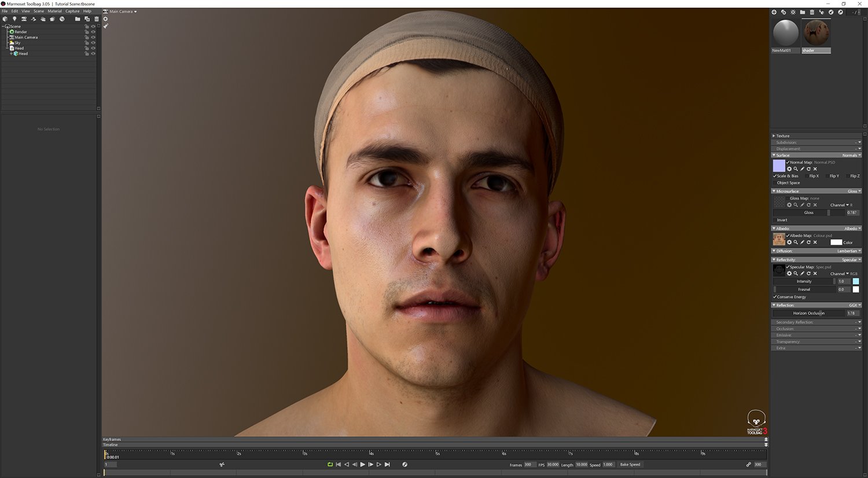The height and width of the screenshot is (478, 868).
Task: Open Specular Map settings gear
Action: point(789,274)
